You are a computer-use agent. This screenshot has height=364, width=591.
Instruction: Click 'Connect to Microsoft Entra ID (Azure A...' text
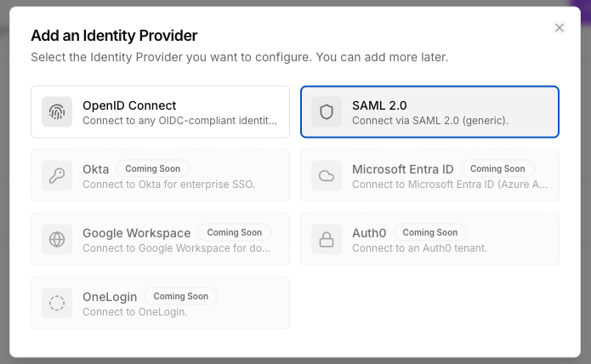click(x=450, y=185)
